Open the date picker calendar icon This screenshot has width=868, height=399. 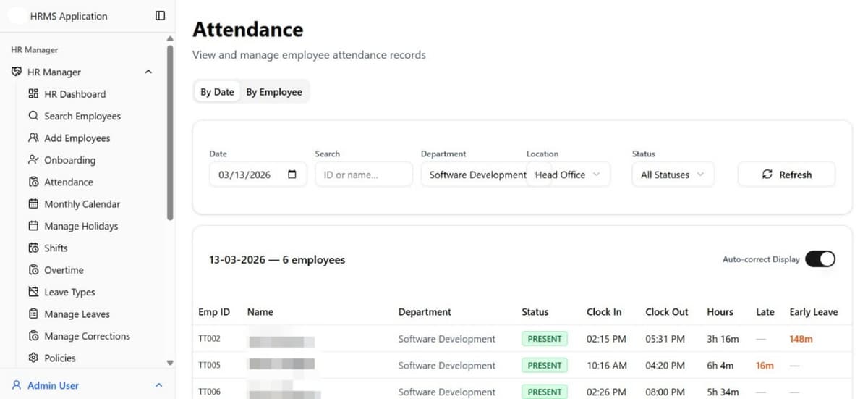point(292,175)
